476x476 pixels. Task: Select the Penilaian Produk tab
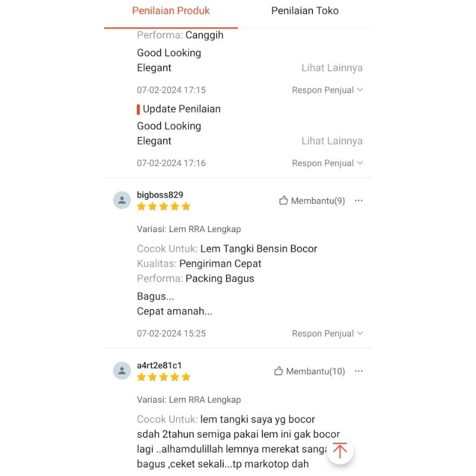click(x=171, y=11)
